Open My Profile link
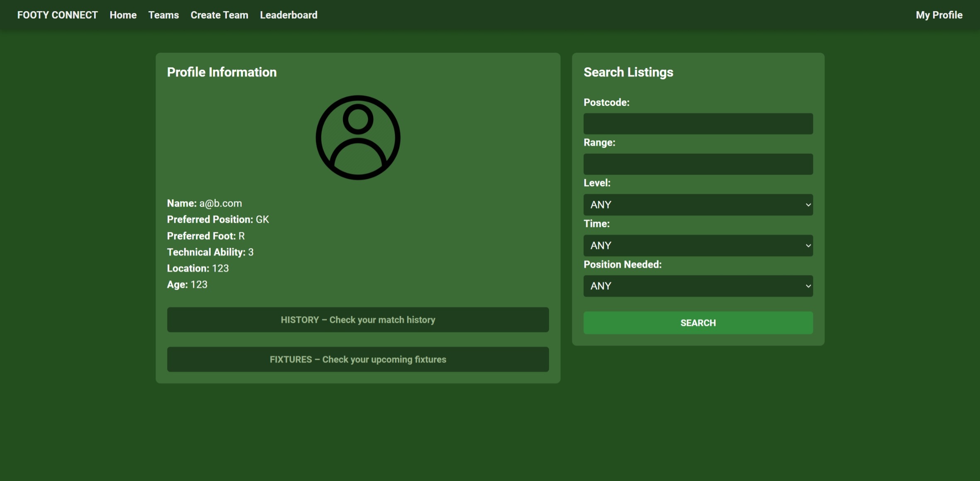This screenshot has height=481, width=980. tap(939, 15)
